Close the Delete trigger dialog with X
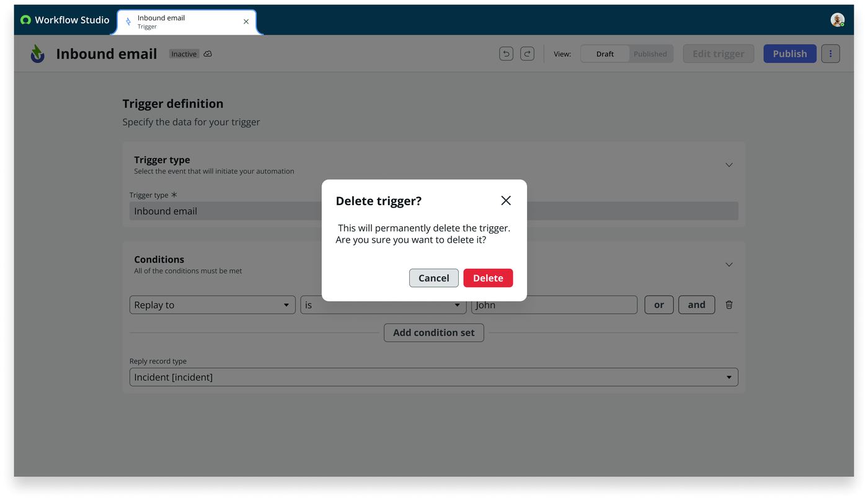This screenshot has height=500, width=868. coord(506,200)
